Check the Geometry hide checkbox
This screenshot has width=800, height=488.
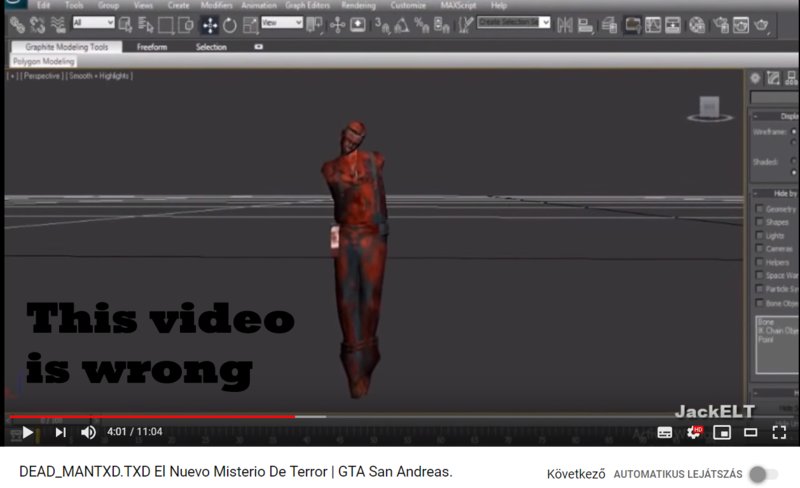(x=760, y=209)
